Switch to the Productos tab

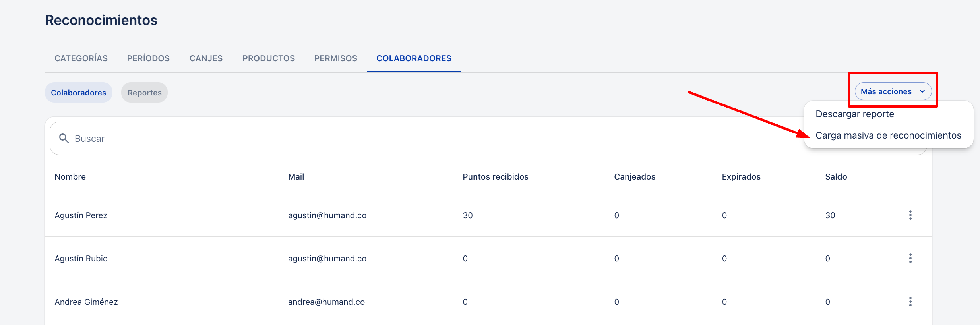click(x=269, y=58)
